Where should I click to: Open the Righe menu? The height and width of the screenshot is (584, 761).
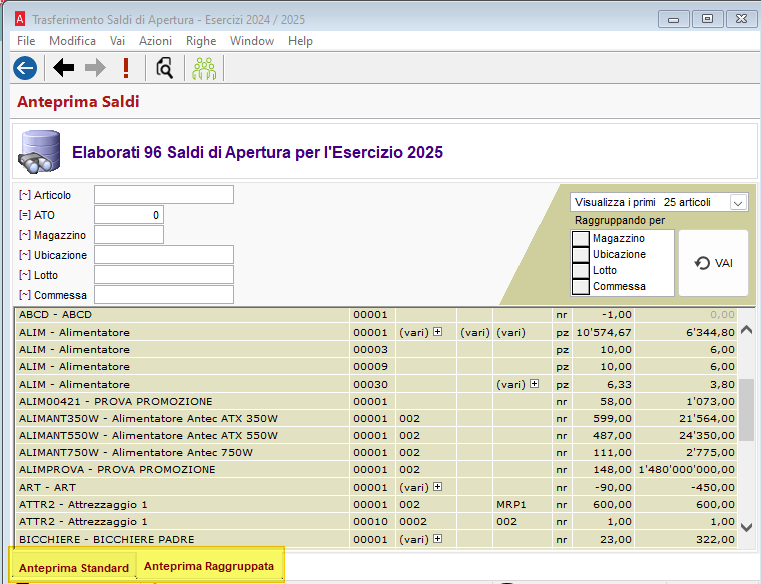click(201, 41)
